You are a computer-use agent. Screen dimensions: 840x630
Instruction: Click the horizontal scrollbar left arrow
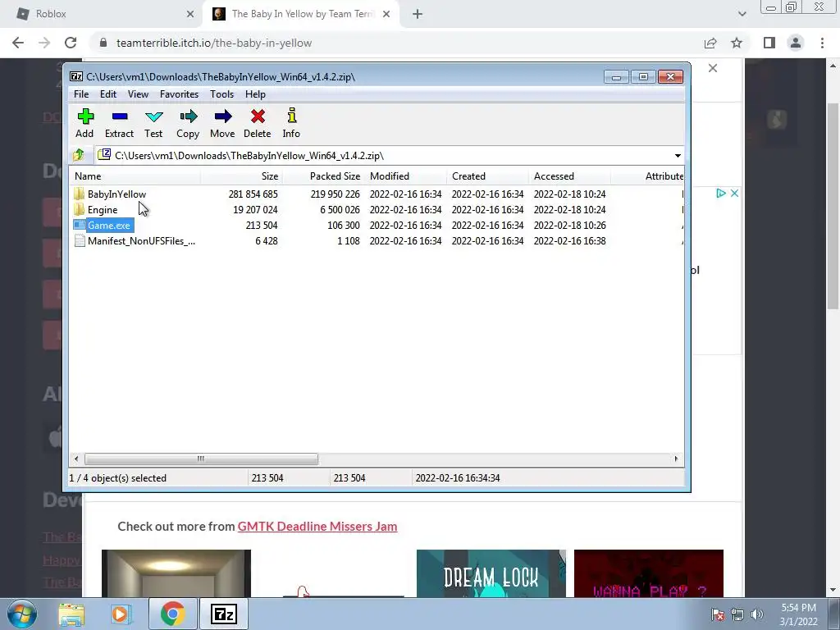(76, 459)
